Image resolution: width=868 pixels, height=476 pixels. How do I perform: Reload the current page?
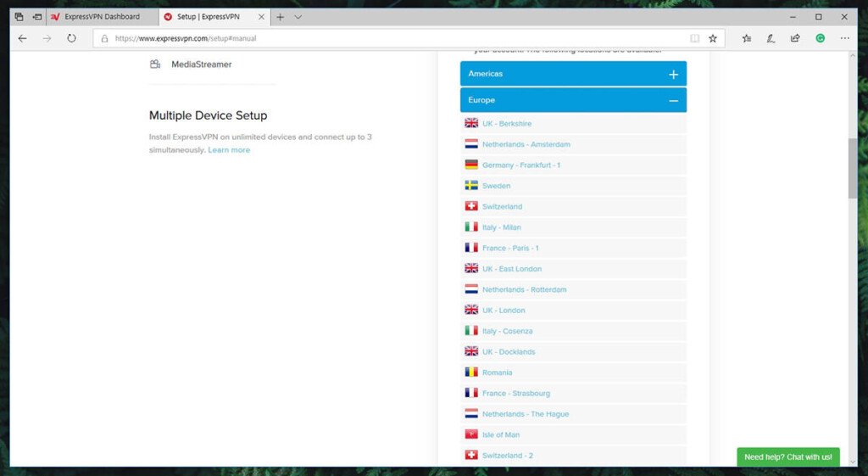(71, 38)
